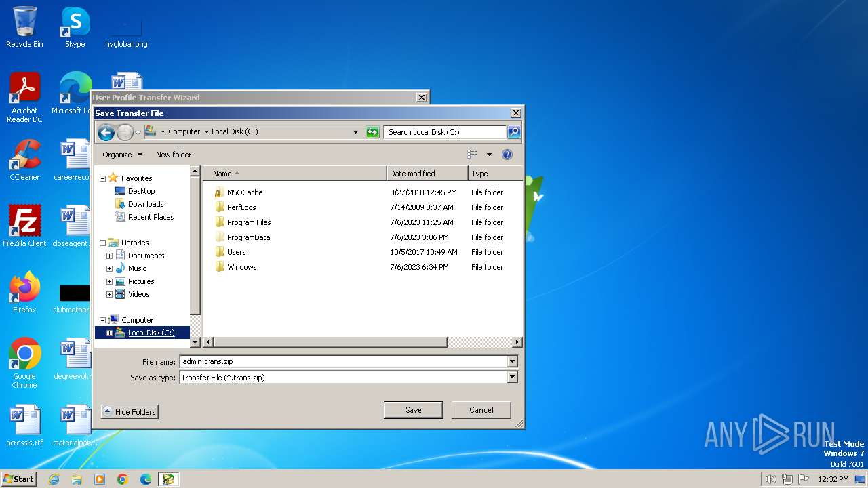This screenshot has width=868, height=488.
Task: Click the file list right scroll arrow
Action: [517, 342]
